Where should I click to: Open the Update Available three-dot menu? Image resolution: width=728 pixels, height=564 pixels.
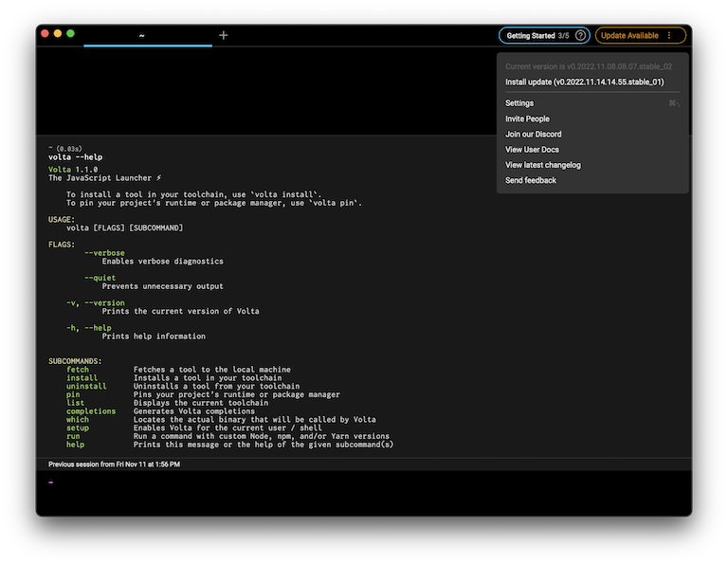[669, 35]
